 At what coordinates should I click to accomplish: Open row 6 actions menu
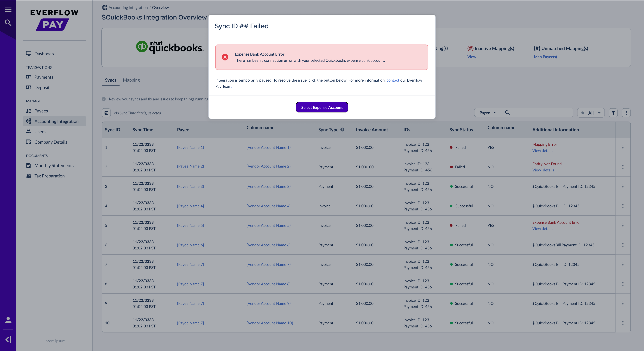click(623, 245)
